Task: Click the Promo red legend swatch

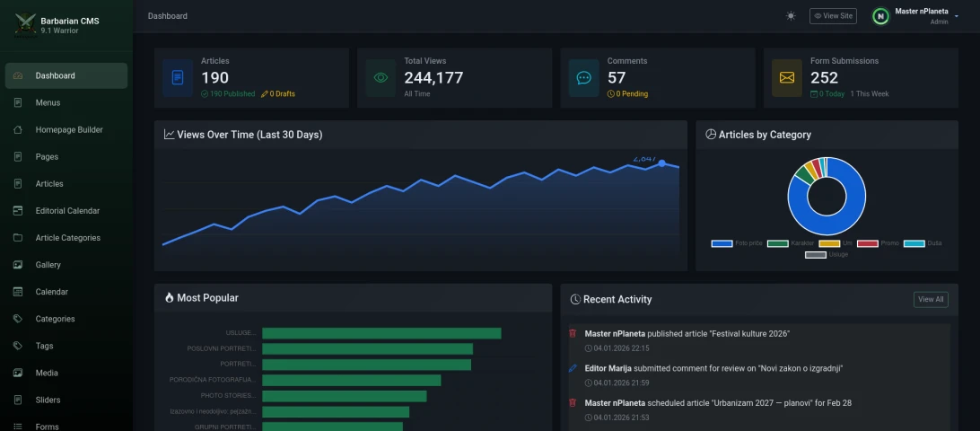Action: pos(868,243)
